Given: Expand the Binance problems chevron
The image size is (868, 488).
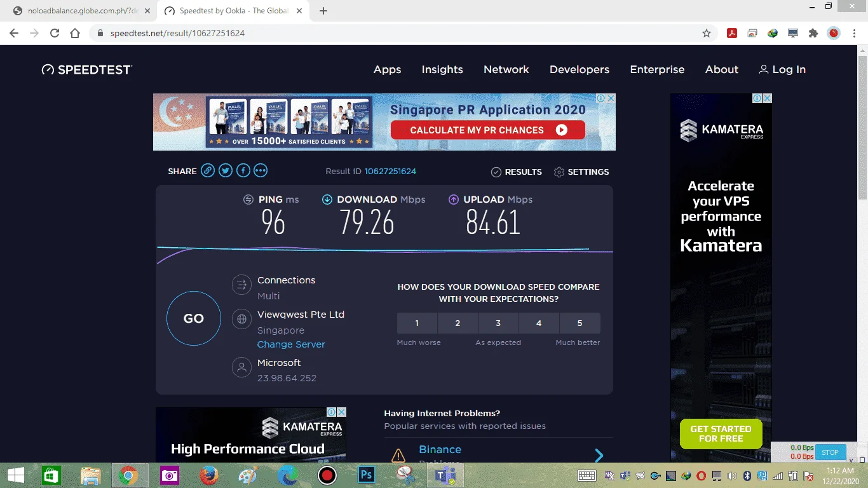Looking at the screenshot, I should 599,455.
